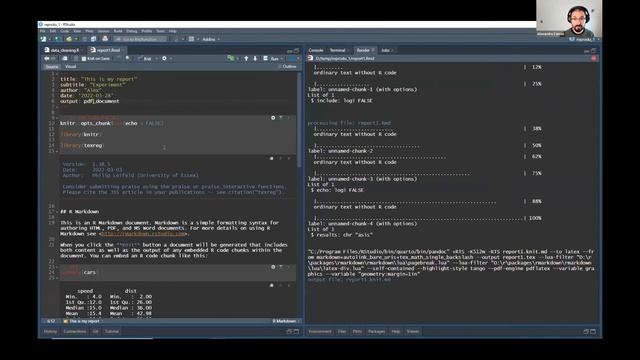The width and height of the screenshot is (640, 360).
Task: Show the document in a new window
Action: tap(64, 59)
